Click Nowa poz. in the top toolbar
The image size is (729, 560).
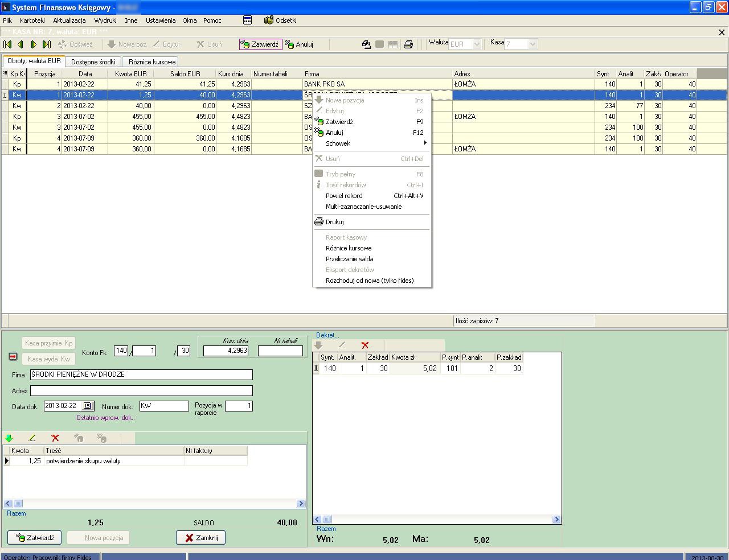coord(127,44)
